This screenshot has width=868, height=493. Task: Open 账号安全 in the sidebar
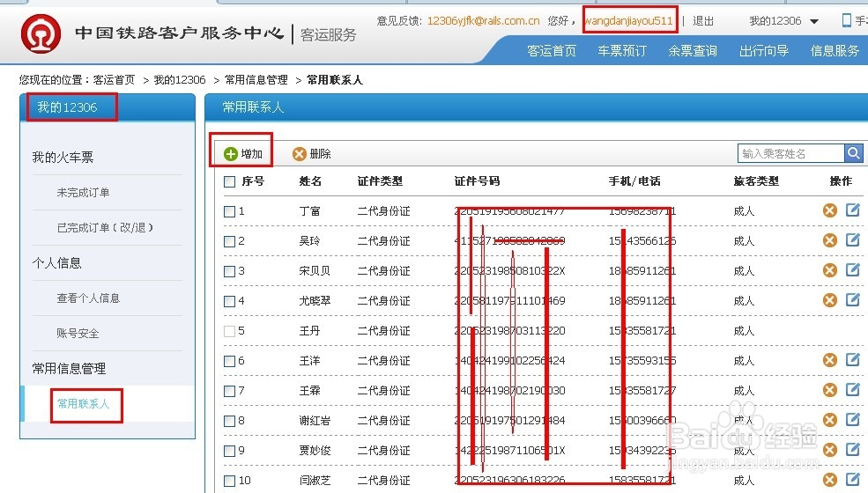(x=78, y=333)
